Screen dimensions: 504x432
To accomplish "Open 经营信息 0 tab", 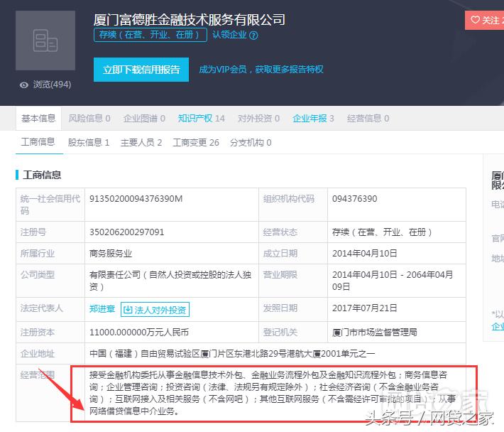I will click(x=368, y=119).
